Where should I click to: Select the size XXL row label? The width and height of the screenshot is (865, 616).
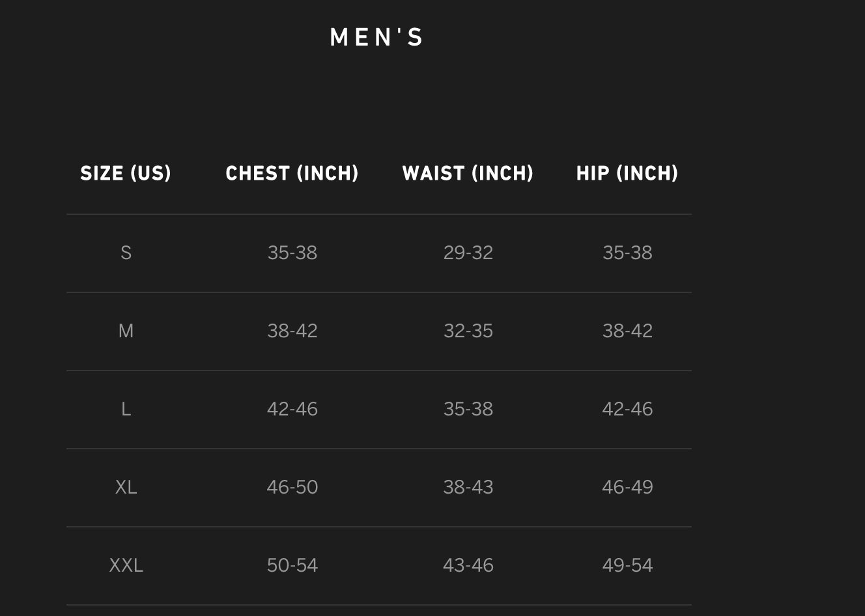pos(126,565)
